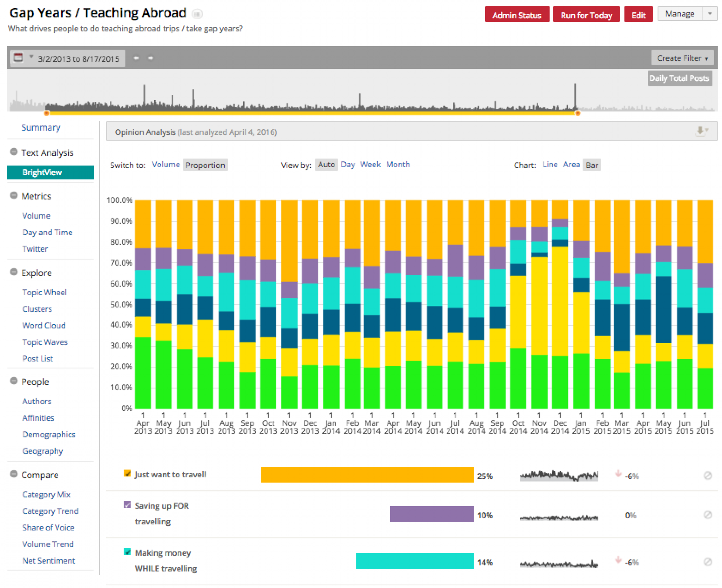Step date range back with left arrow

pos(136,58)
